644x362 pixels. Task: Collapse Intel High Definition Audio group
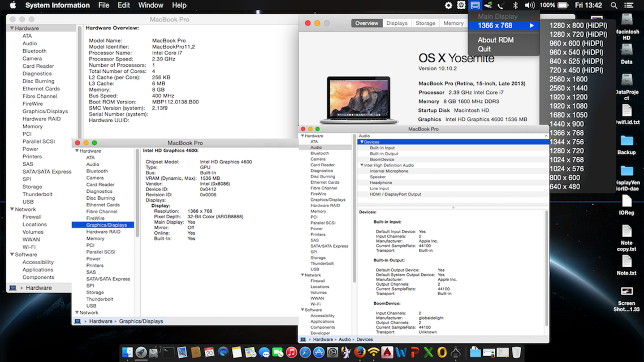click(x=362, y=165)
